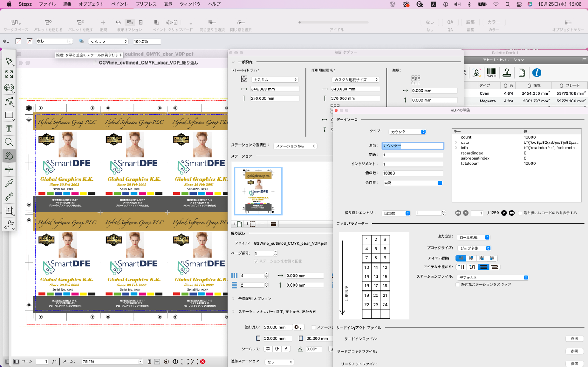Click the add empty station icon
Screen dimensions: 588x367
251,224
